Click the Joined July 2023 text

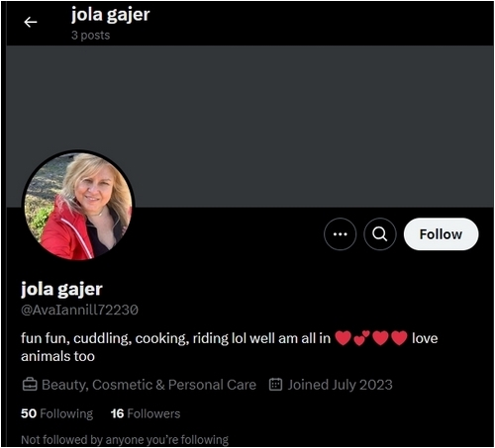tap(340, 385)
